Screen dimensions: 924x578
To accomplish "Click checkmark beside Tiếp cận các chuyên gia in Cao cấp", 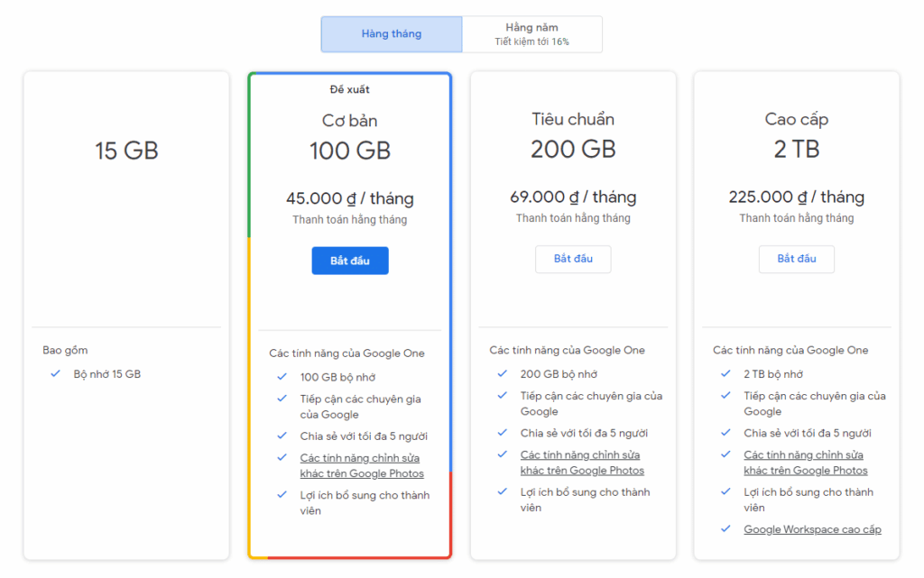I will (x=725, y=396).
